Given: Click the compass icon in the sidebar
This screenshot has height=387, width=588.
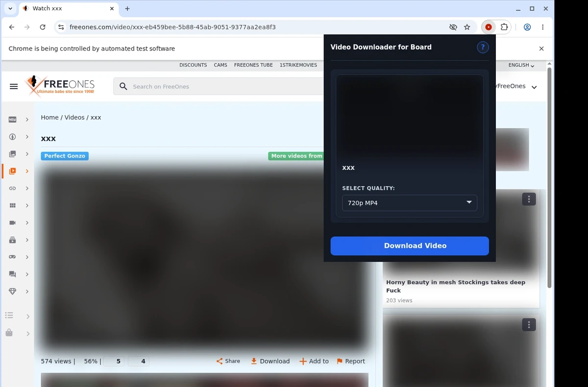Looking at the screenshot, I should click(13, 137).
